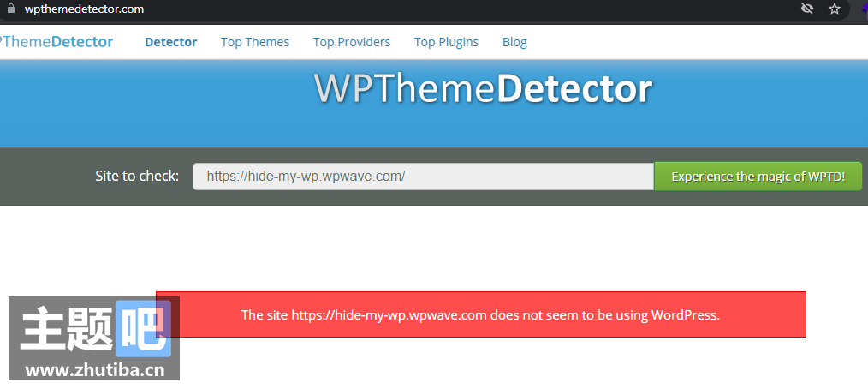This screenshot has height=389, width=868.
Task: Click the wpthemedetector.com URL in address bar
Action: [x=84, y=9]
